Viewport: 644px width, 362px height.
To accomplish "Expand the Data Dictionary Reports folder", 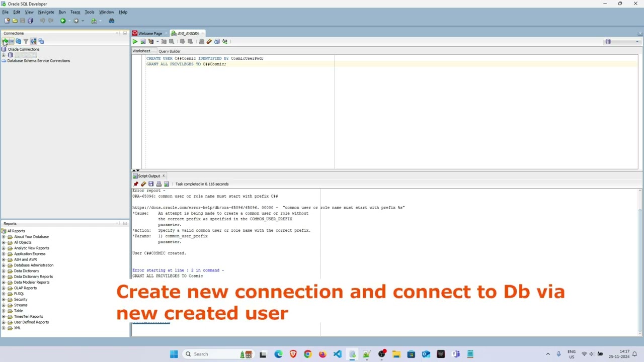I will coord(4,277).
